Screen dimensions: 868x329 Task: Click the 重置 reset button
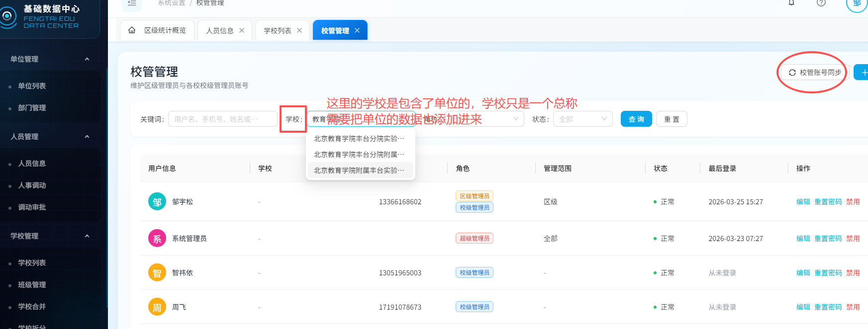point(672,119)
